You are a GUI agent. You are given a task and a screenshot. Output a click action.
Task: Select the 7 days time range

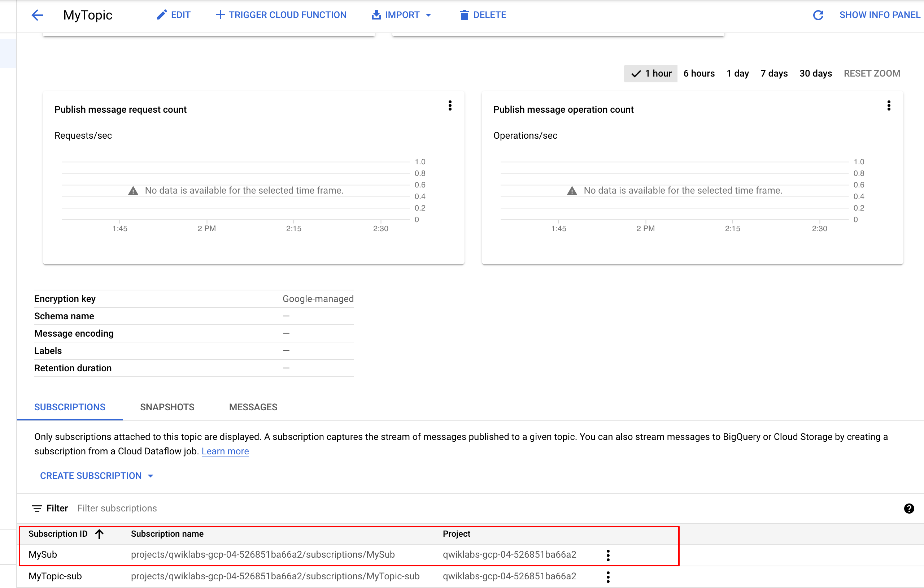774,73
